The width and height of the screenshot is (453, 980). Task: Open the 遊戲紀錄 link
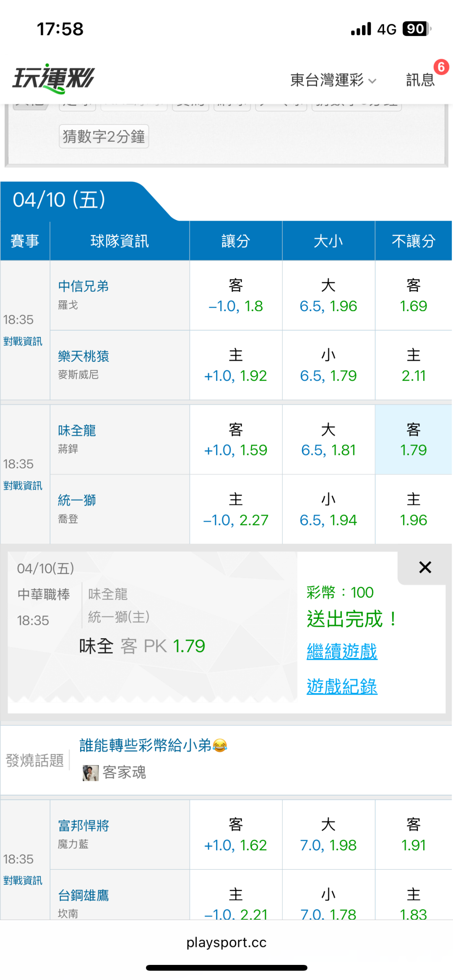(342, 686)
